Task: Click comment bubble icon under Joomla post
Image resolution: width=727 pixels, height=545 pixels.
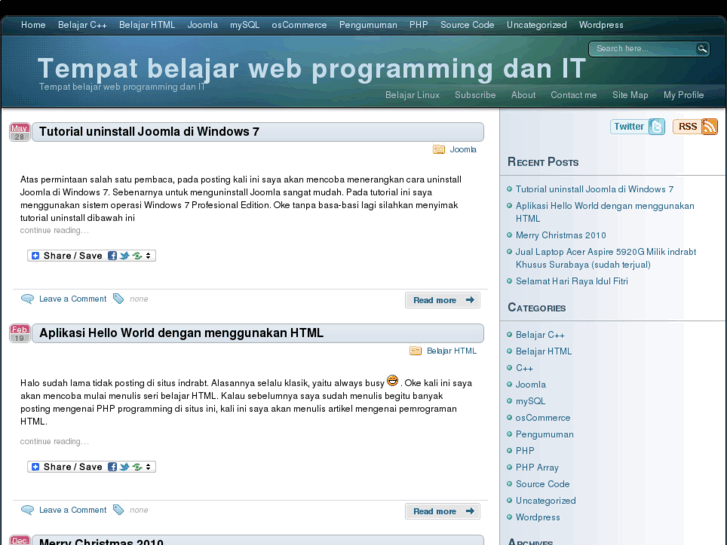Action: 27,299
